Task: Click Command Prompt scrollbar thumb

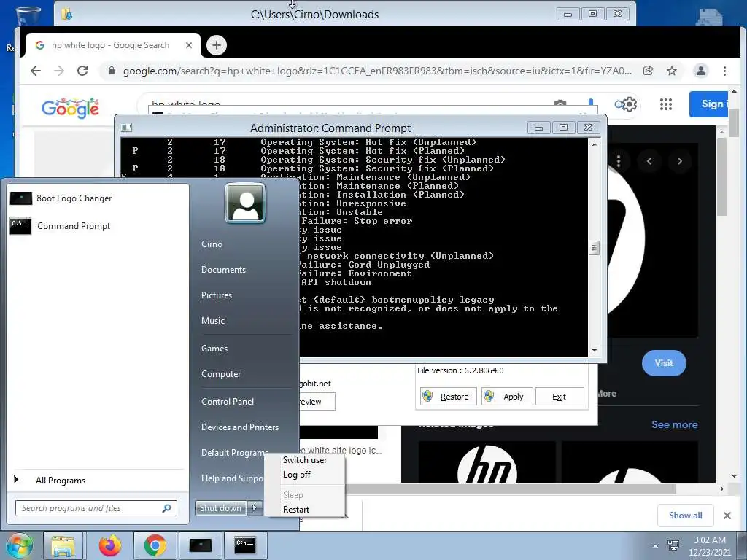Action: coord(594,248)
